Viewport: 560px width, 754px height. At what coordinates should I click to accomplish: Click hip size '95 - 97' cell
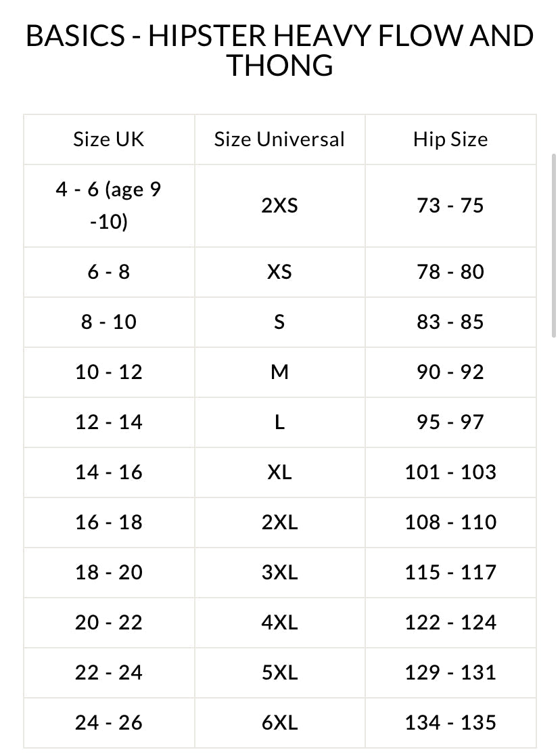click(450, 422)
